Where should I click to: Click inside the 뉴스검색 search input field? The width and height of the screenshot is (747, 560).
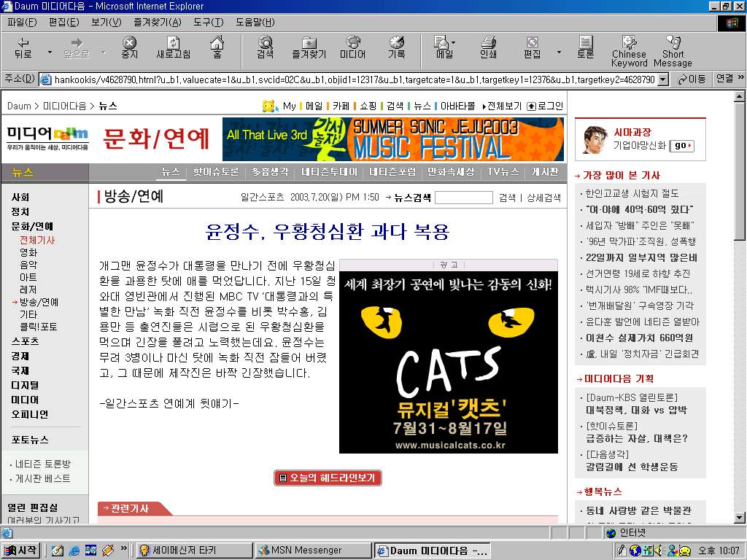(x=463, y=198)
